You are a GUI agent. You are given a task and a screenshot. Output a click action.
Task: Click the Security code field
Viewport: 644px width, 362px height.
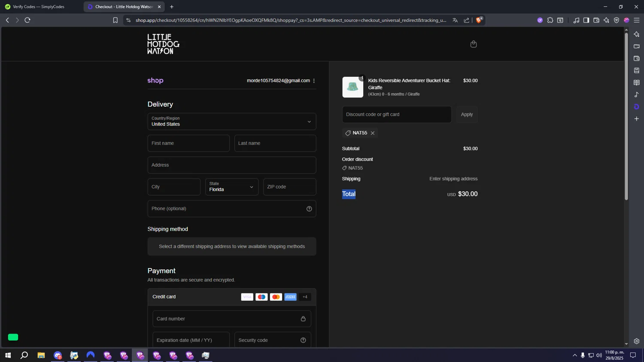[273, 340]
